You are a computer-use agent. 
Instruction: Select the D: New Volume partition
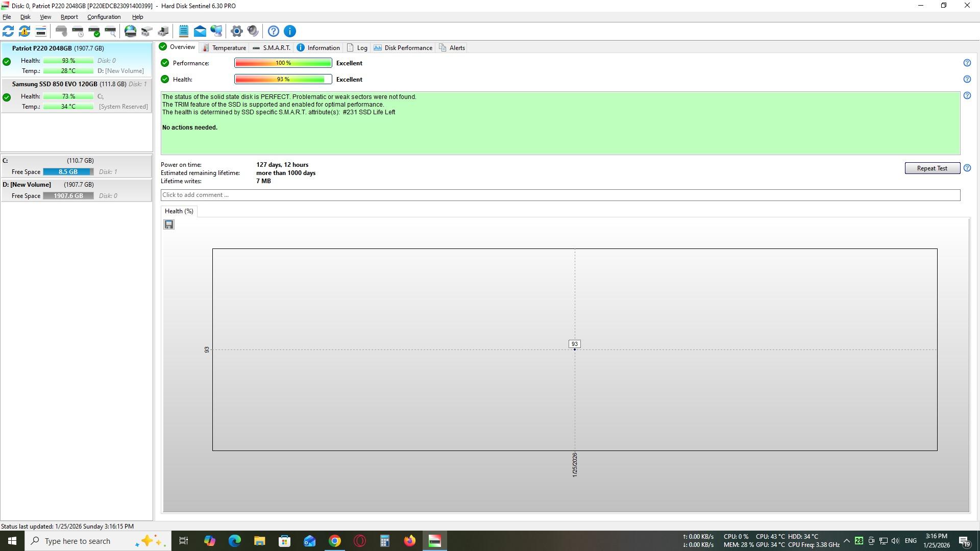pyautogui.click(x=27, y=185)
